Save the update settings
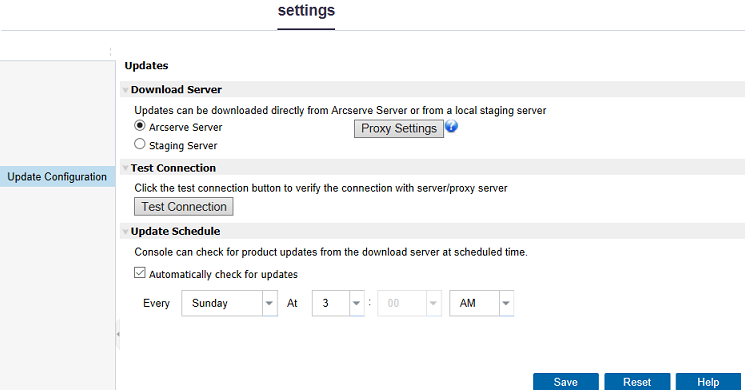Screen dimensions: 746x390 pos(566,382)
